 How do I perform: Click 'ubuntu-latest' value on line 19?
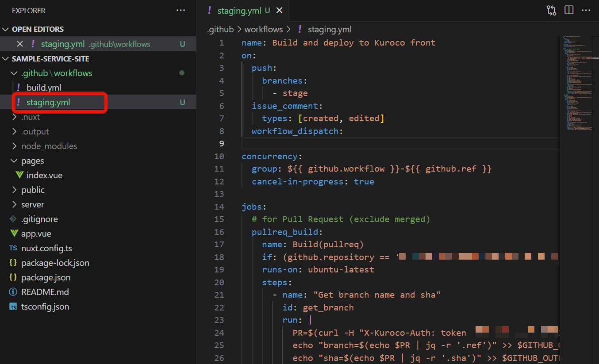[341, 269]
